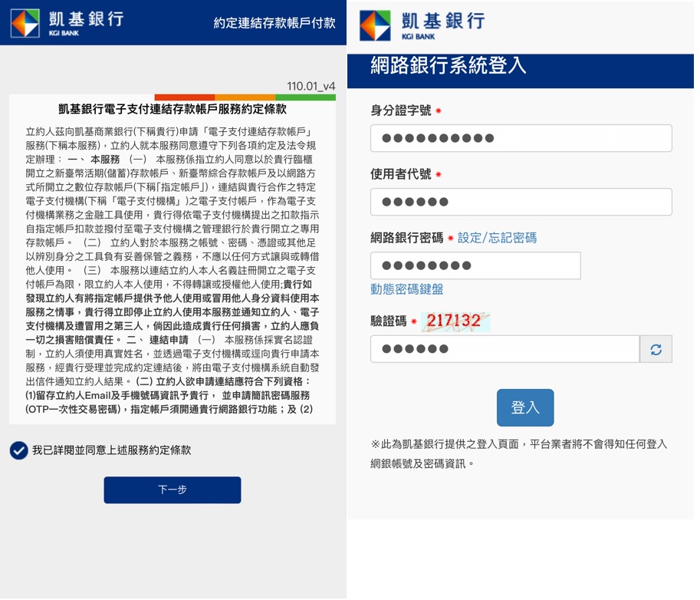700x600 pixels.
Task: Click the disclaimer note beginning ※此為凱基銀行
Action: 519,454
